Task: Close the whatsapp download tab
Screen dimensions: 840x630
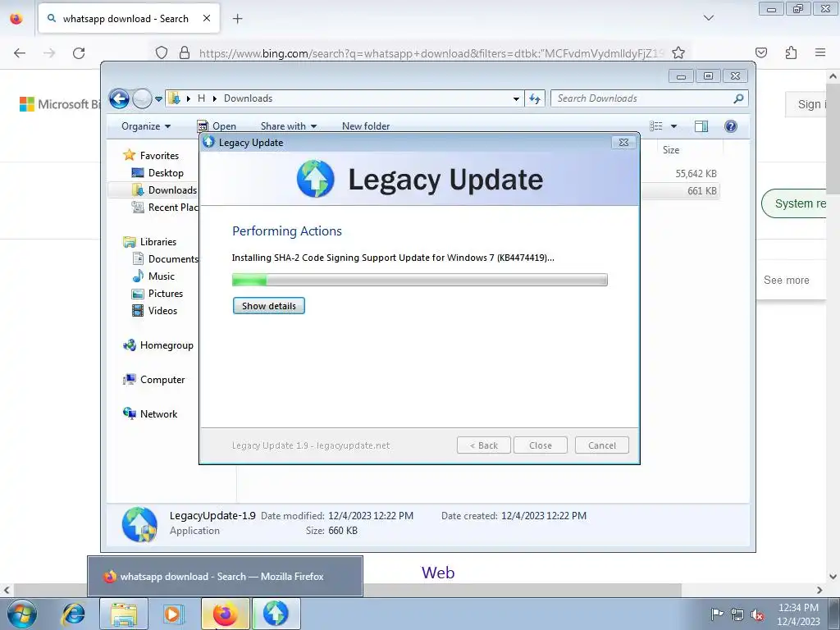Action: pyautogui.click(x=207, y=18)
